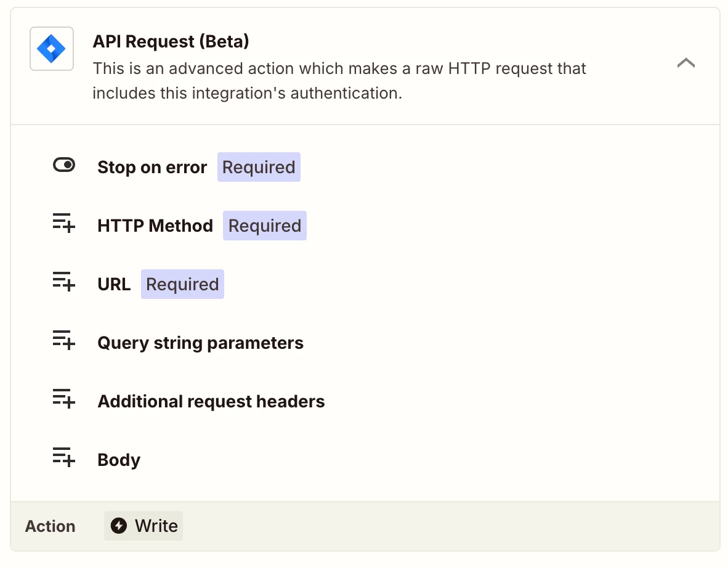Click the list-plus icon next to URL
The height and width of the screenshot is (567, 728).
click(x=64, y=282)
